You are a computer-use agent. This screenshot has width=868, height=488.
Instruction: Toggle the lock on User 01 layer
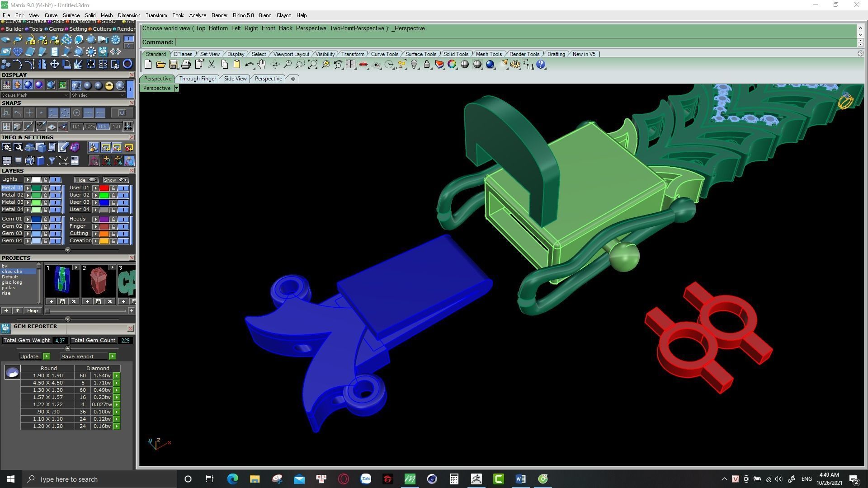click(113, 188)
